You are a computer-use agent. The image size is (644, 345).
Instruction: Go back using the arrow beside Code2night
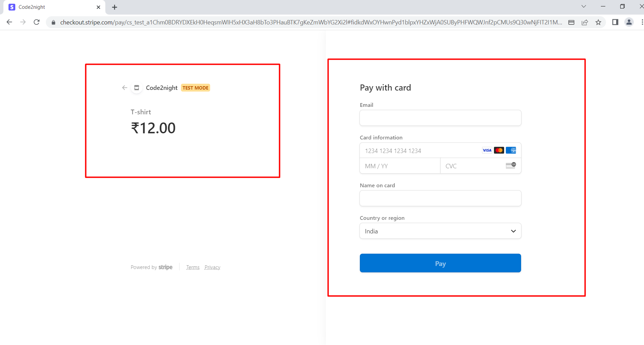click(125, 88)
